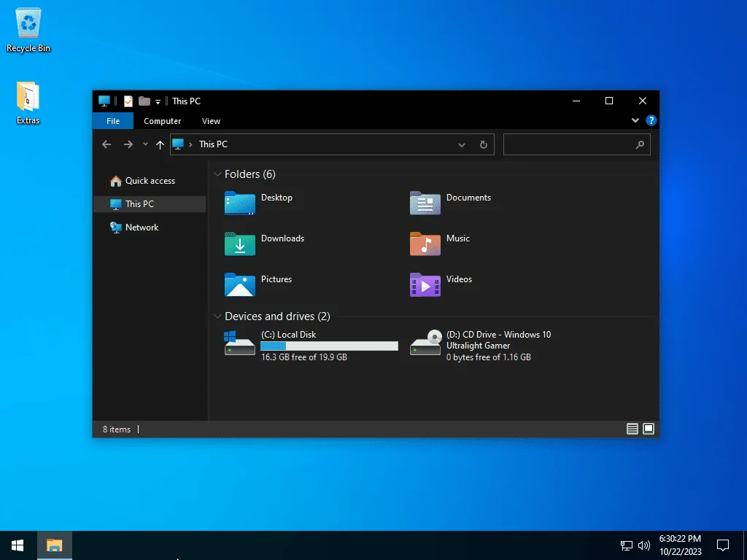Select the (C:) Local Disk drive icon

pyautogui.click(x=239, y=343)
